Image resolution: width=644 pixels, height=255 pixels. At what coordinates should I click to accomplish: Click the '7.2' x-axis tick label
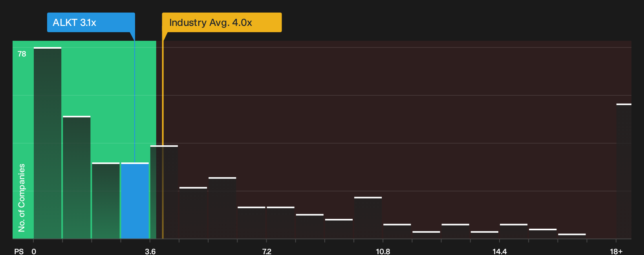tap(267, 251)
